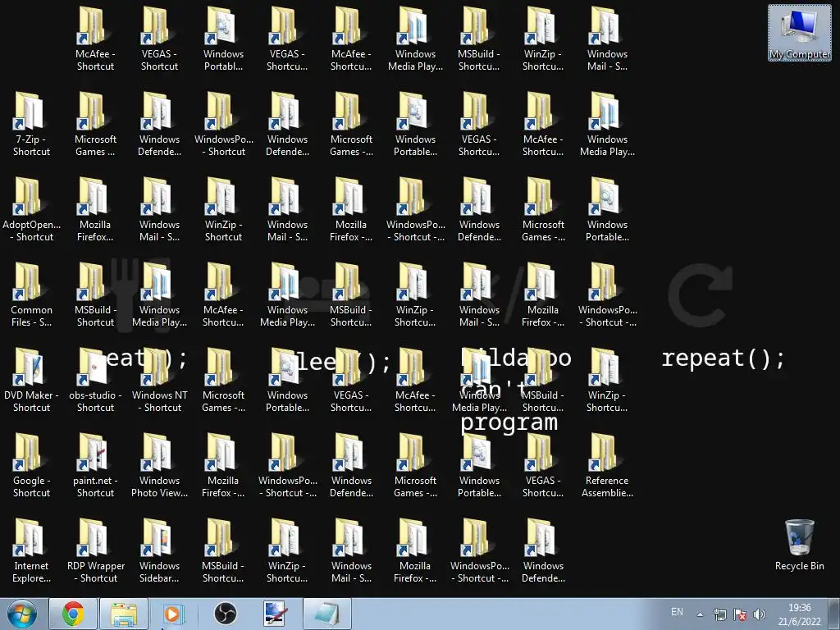Open Windows Media Player taskbar icon
The height and width of the screenshot is (630, 840).
(x=174, y=614)
